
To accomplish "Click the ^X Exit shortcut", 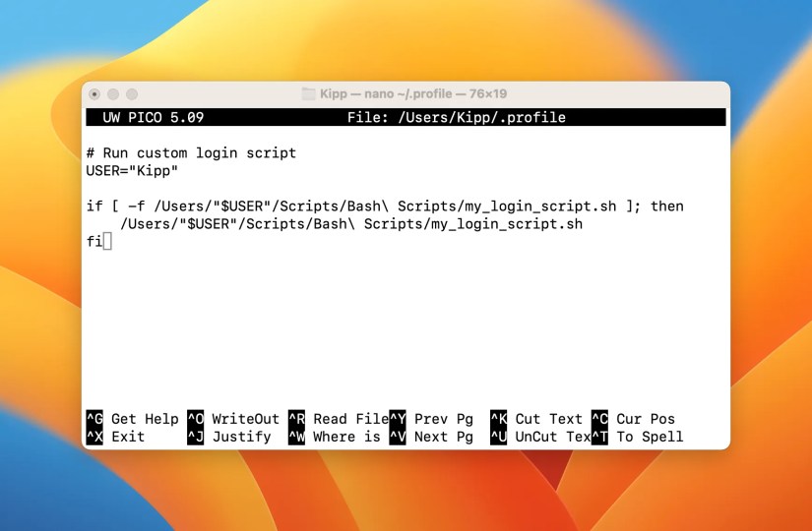I will click(115, 437).
